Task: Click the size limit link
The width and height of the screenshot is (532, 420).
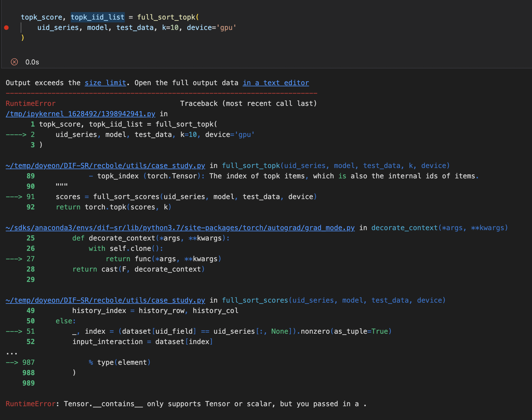Action: click(105, 83)
